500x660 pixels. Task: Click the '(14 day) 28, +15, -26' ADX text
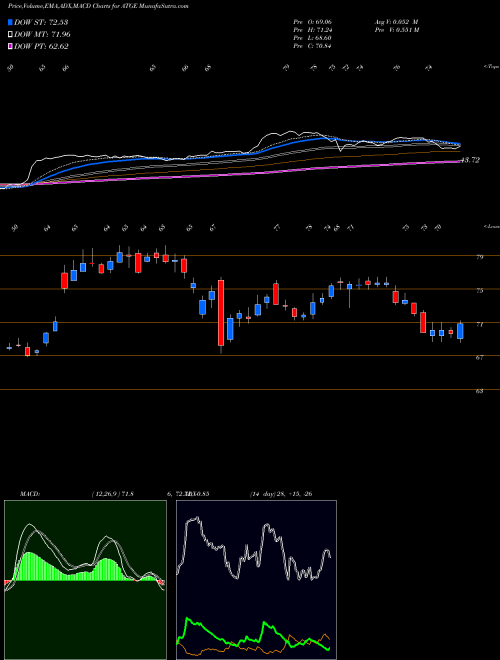pos(281,494)
